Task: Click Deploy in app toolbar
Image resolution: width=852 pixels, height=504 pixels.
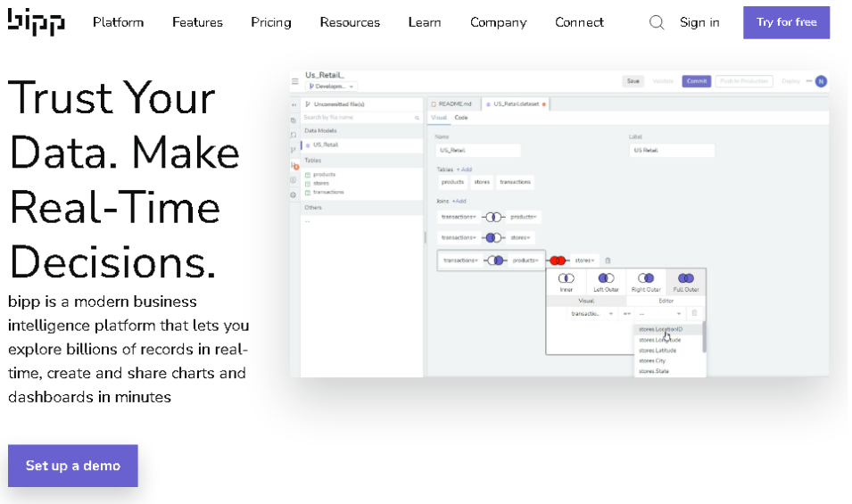Action: (790, 81)
